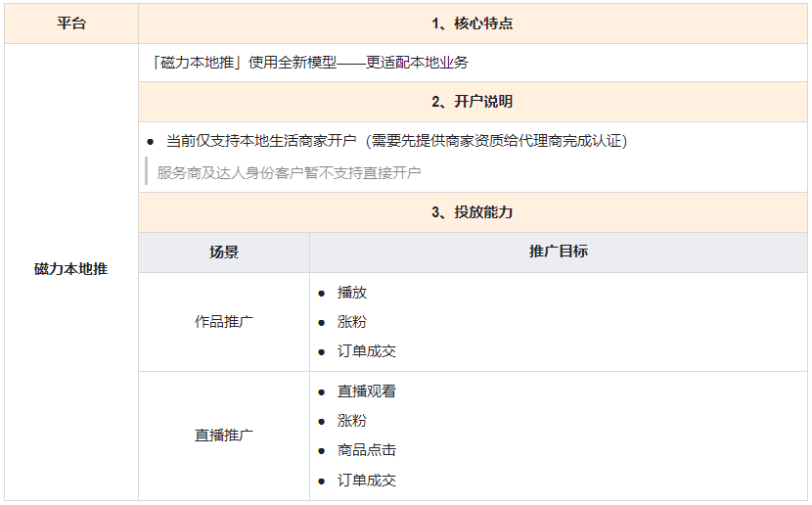Viewport: 812px width, 505px height.
Task: Click 订单成交 under 直播推广
Action: pyautogui.click(x=367, y=481)
